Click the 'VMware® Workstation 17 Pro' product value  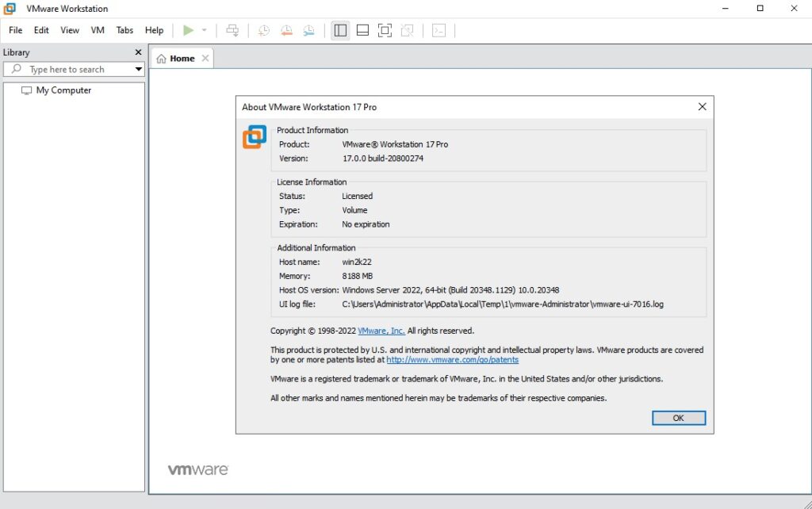[395, 144]
